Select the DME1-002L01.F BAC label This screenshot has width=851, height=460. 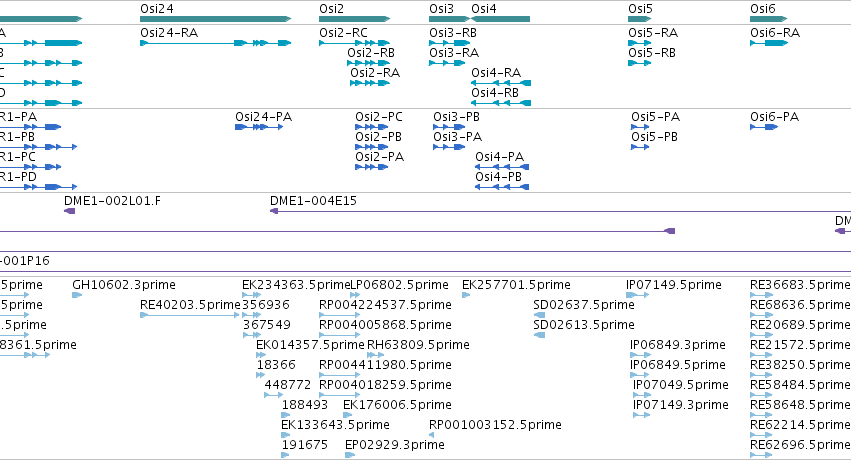pos(112,201)
